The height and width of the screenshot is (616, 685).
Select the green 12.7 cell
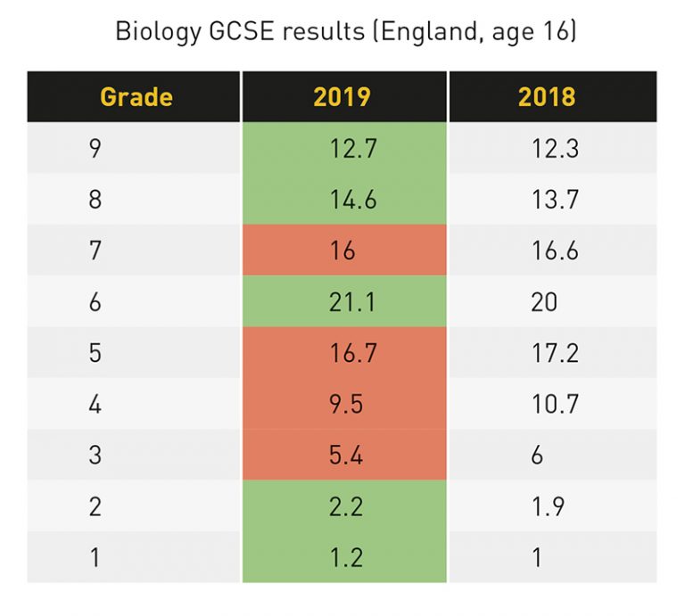[x=344, y=147]
